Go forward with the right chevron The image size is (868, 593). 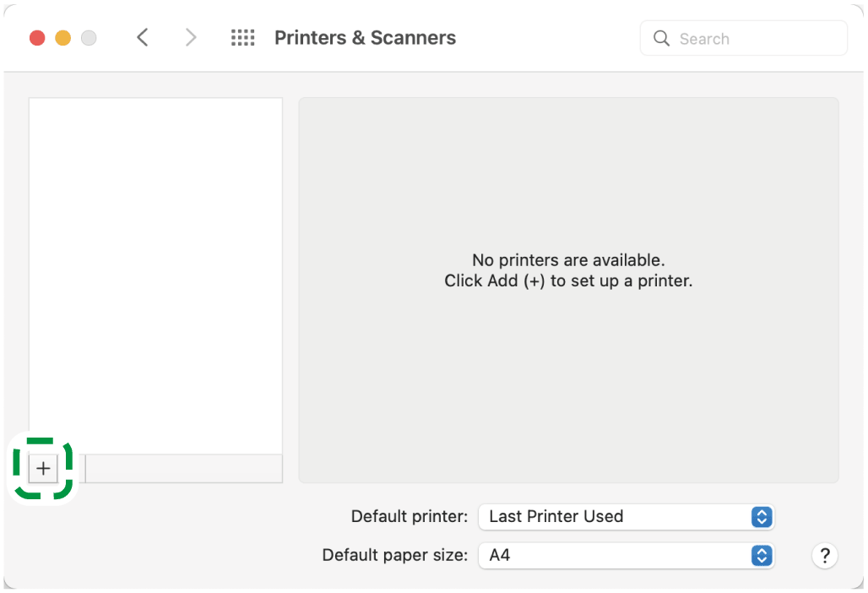[x=191, y=38]
